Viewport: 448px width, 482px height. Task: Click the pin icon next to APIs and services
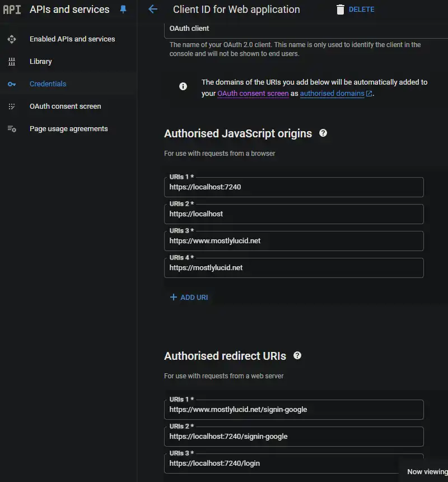124,9
